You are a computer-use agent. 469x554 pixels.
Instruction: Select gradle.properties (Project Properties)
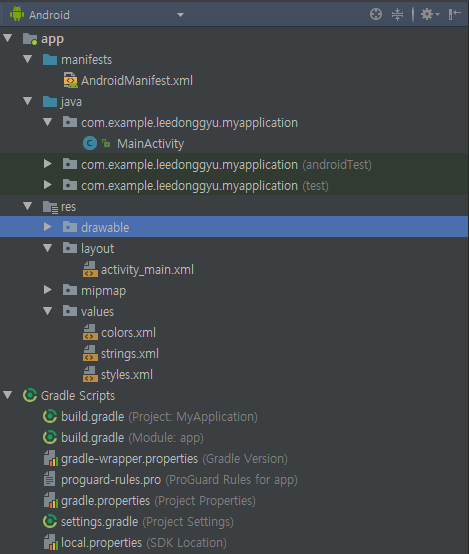(x=158, y=501)
